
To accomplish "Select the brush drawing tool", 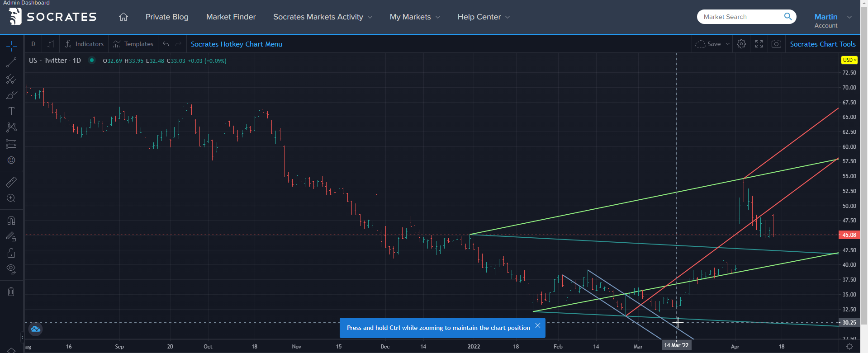I will (11, 95).
